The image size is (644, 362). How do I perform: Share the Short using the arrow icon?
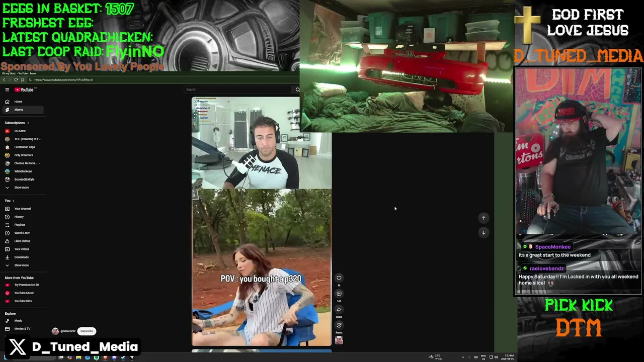339,310
